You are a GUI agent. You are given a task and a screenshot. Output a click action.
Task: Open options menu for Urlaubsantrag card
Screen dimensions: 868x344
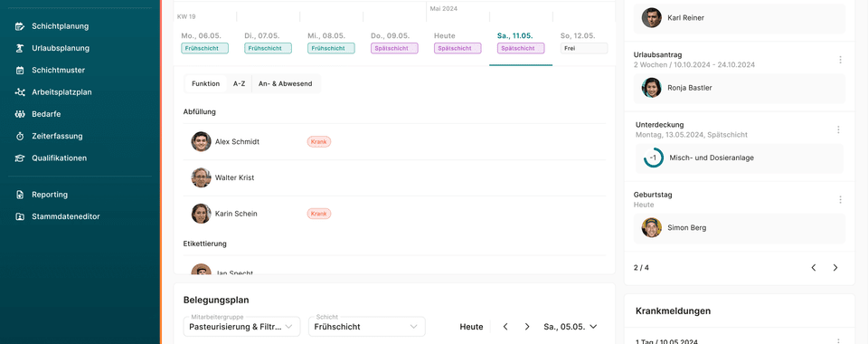840,60
